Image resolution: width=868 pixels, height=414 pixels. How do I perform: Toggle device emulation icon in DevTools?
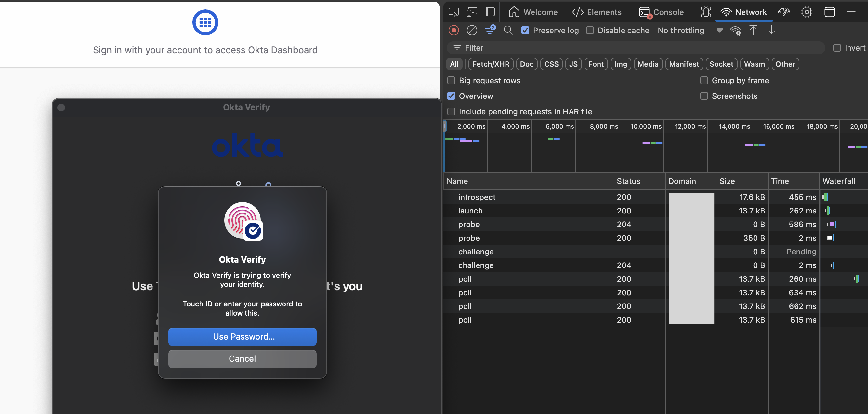(472, 12)
